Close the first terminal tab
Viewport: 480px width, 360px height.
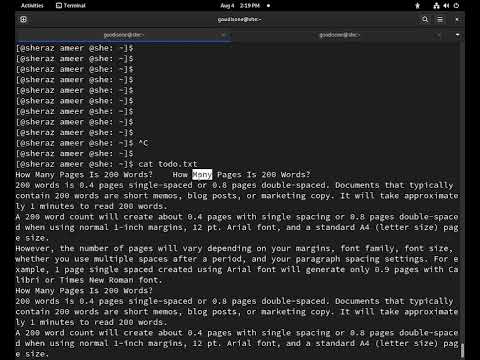tap(223, 35)
